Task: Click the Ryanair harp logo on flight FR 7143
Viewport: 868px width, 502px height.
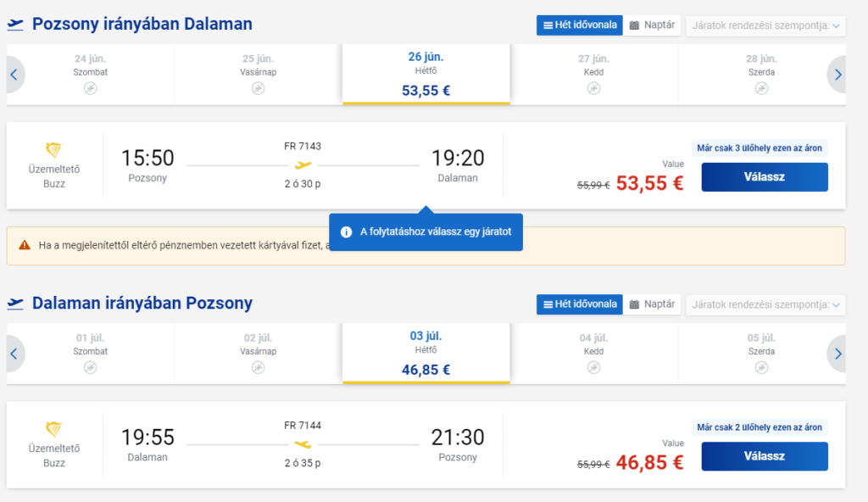Action: tap(53, 149)
